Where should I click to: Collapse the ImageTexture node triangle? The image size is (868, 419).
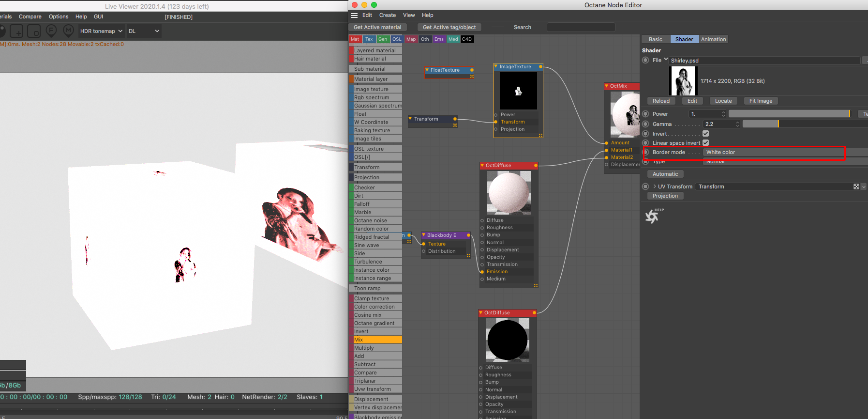(x=496, y=66)
